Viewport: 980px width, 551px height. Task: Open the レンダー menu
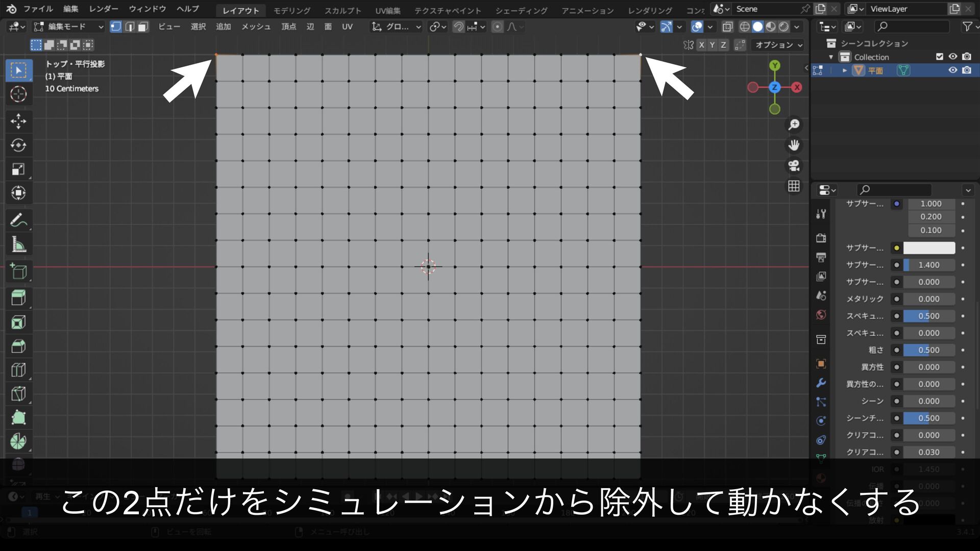[x=104, y=9]
